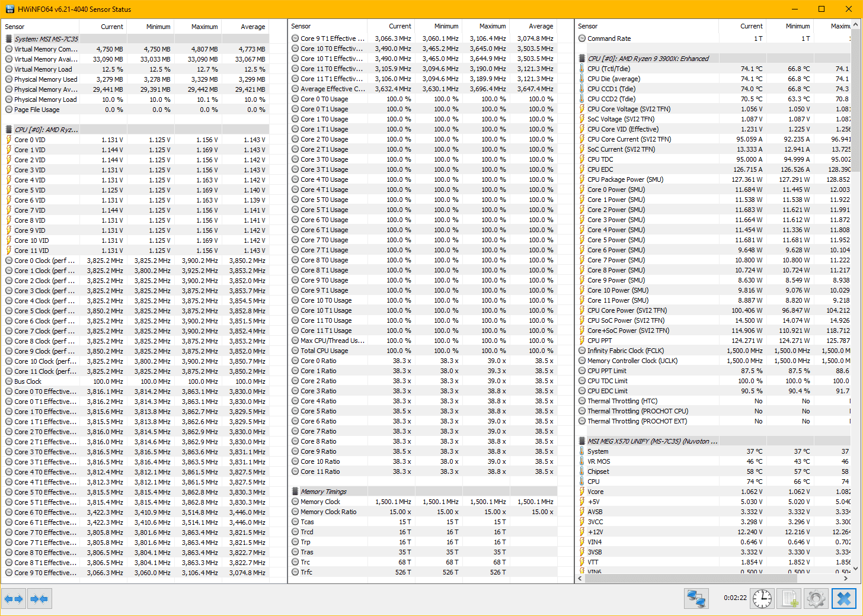This screenshot has height=616, width=863.
Task: Click the circle icon beside Virtual Memory Load
Action: pyautogui.click(x=9, y=69)
